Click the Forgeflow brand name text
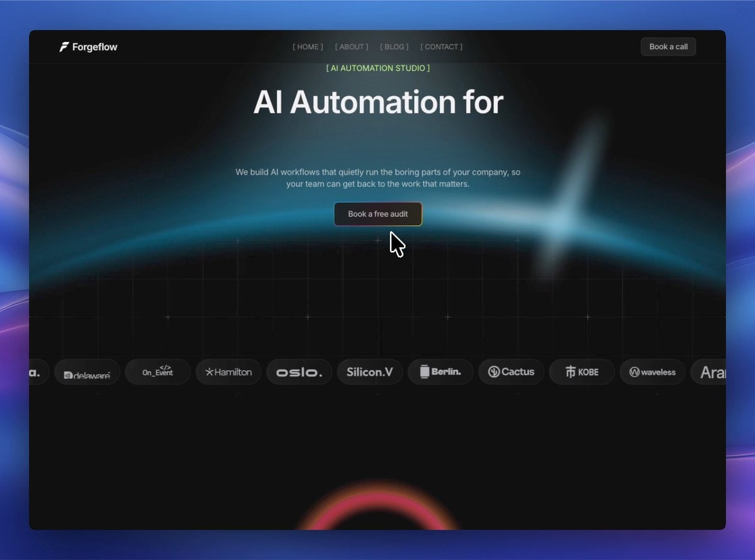The width and height of the screenshot is (755, 560). click(94, 47)
